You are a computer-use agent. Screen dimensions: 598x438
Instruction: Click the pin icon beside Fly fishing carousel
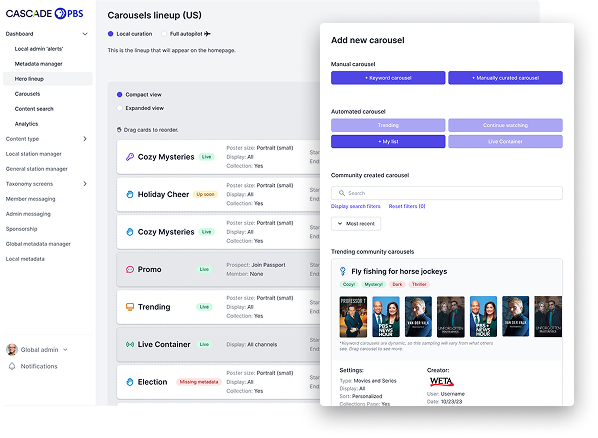[x=342, y=271]
